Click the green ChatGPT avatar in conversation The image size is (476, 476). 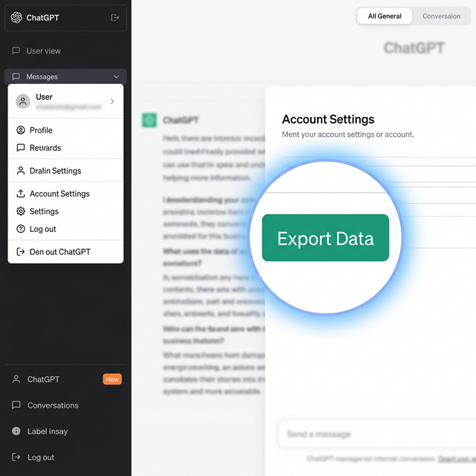149,120
